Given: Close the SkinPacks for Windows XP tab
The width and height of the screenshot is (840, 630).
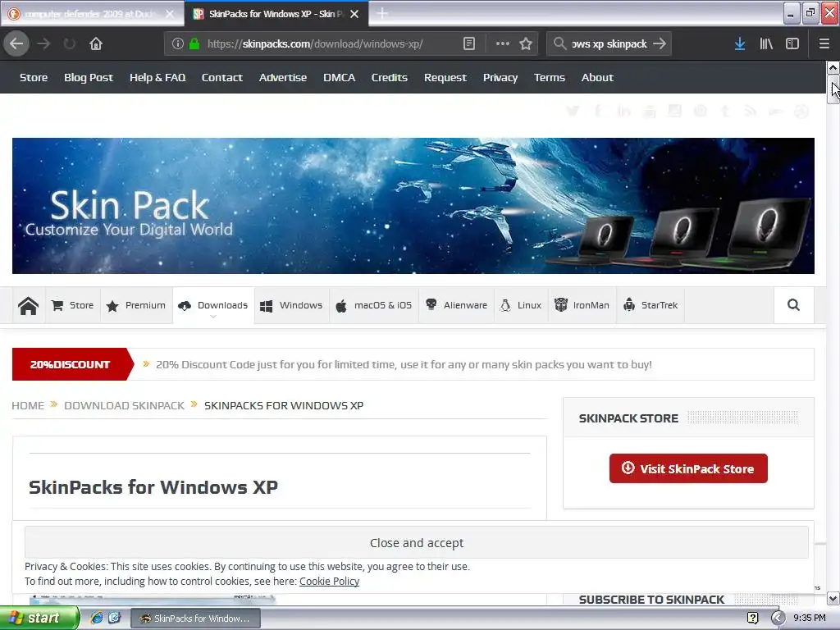Looking at the screenshot, I should (354, 14).
